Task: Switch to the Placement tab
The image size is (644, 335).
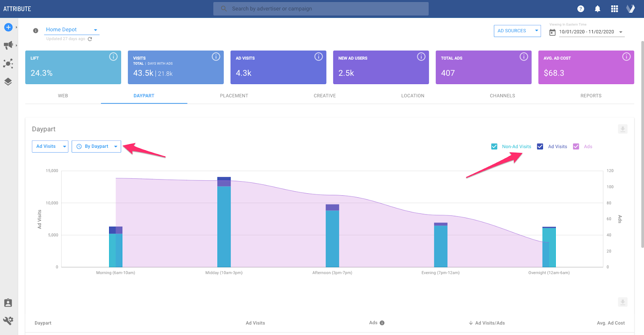Action: click(x=234, y=96)
